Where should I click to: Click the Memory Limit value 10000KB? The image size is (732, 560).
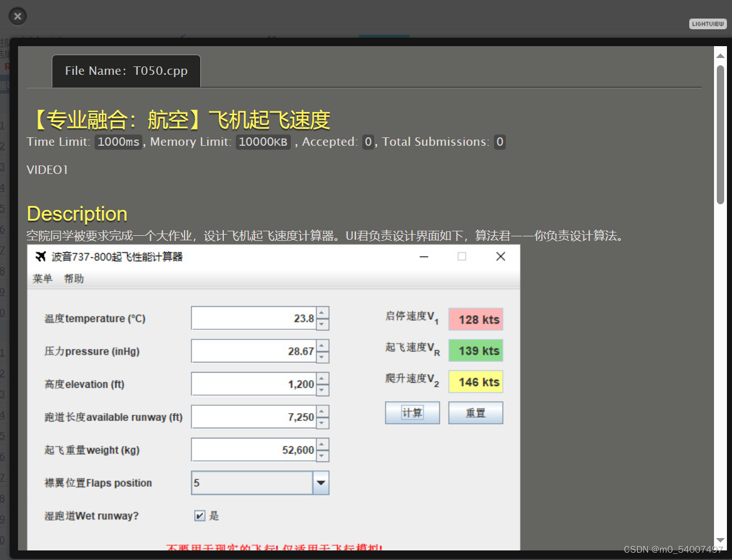[263, 142]
